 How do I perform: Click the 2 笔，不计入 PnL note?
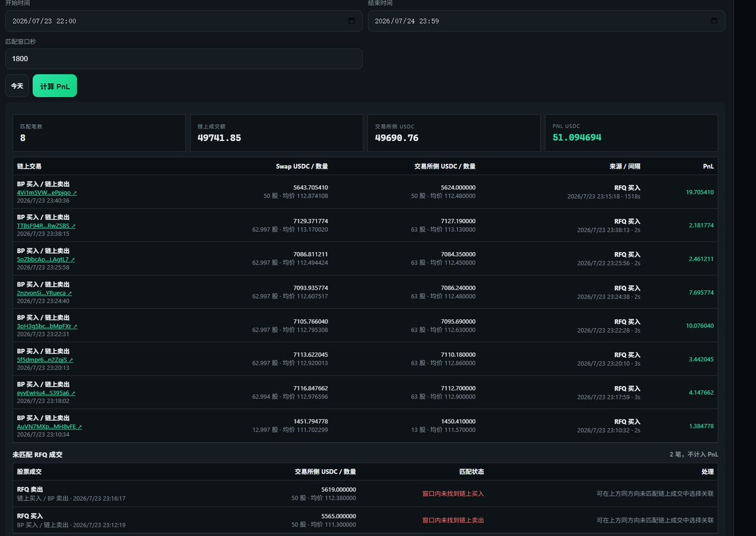click(694, 454)
